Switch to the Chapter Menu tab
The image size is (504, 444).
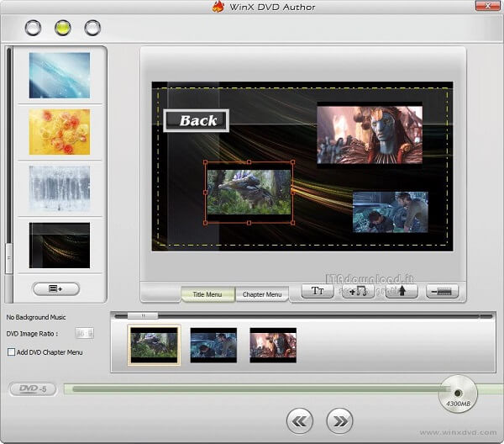tap(262, 294)
